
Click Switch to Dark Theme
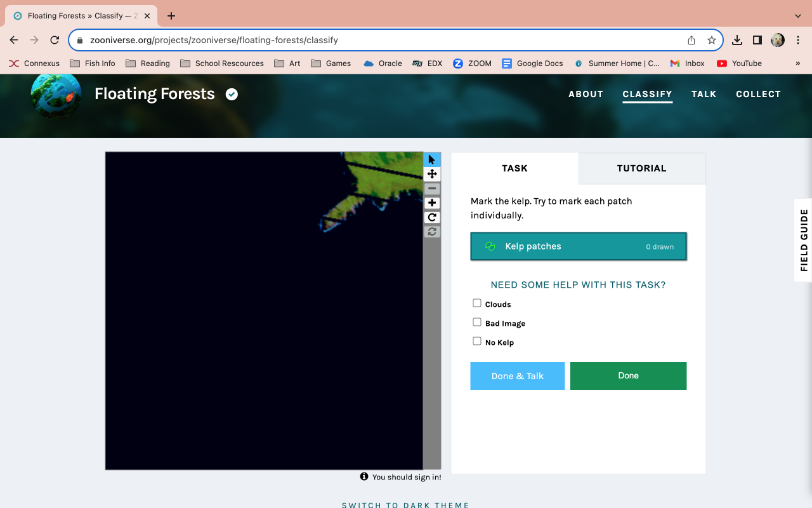405,505
